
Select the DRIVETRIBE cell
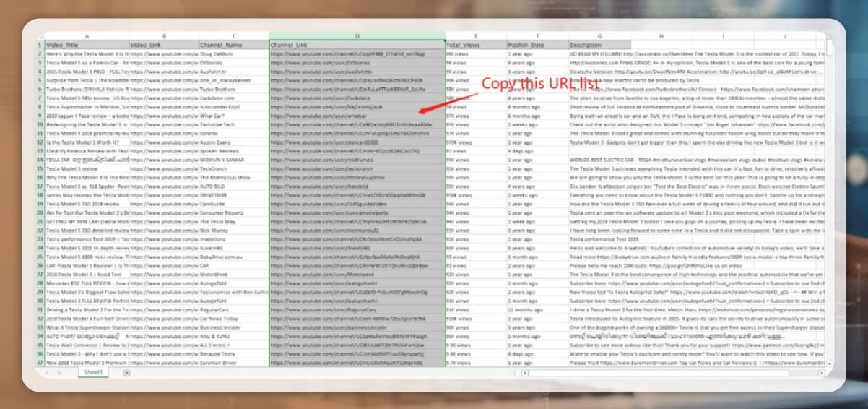click(x=234, y=195)
